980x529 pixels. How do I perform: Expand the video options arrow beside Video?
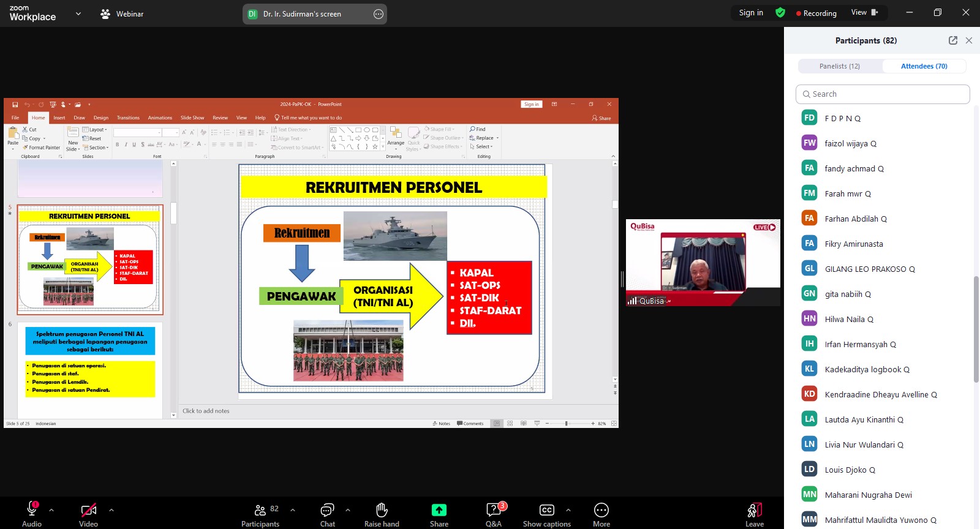[111, 509]
